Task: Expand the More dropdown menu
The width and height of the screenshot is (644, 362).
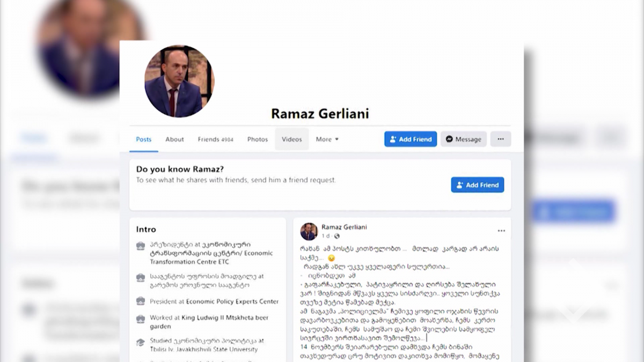Action: [327, 139]
